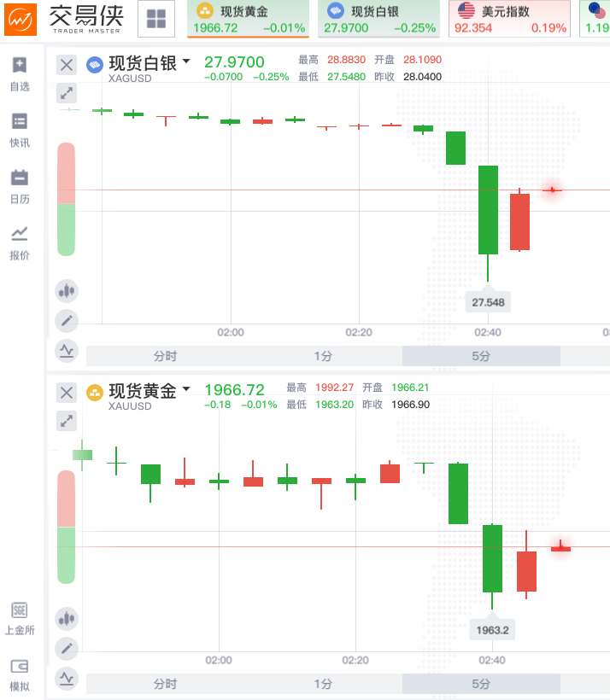Screen dimensions: 610x700
Task: Open the 日历 calendar icon
Action: click(x=20, y=186)
